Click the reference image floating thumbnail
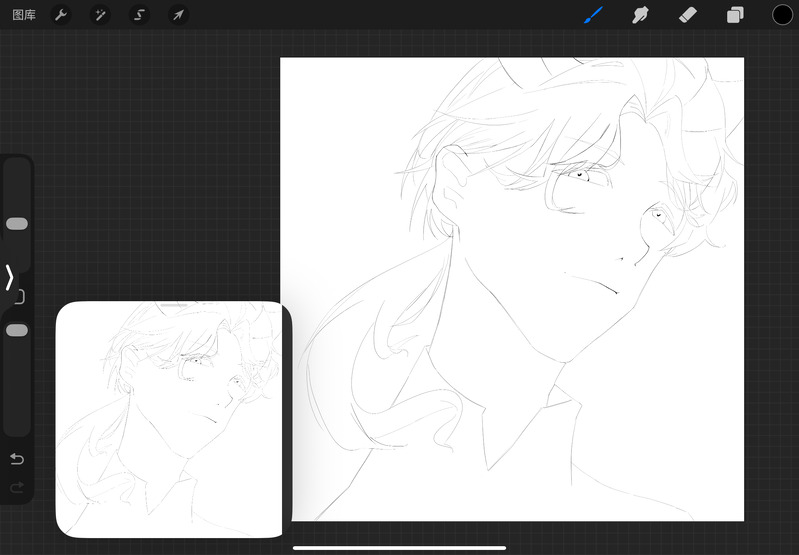 pyautogui.click(x=173, y=419)
